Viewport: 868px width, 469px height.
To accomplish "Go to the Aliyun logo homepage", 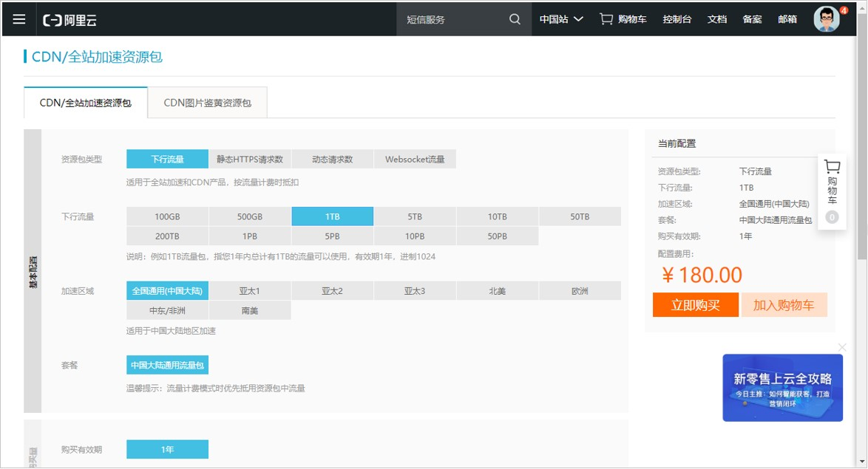I will [69, 20].
